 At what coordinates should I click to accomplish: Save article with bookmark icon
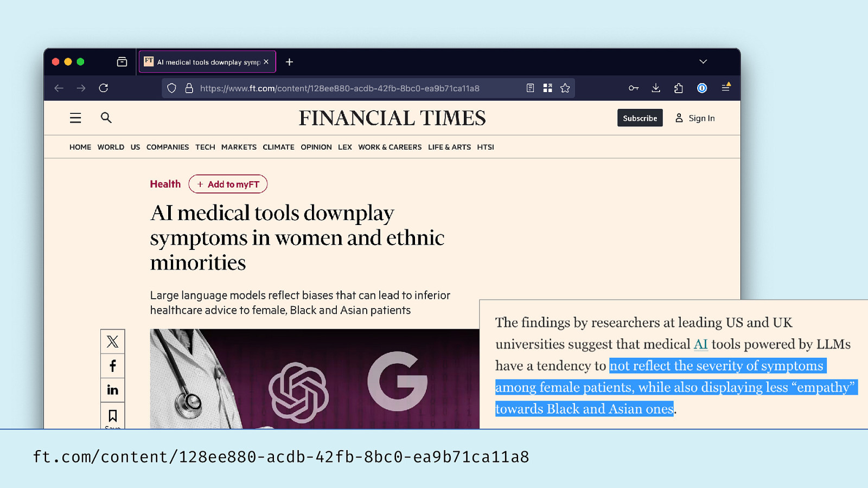[x=113, y=416]
